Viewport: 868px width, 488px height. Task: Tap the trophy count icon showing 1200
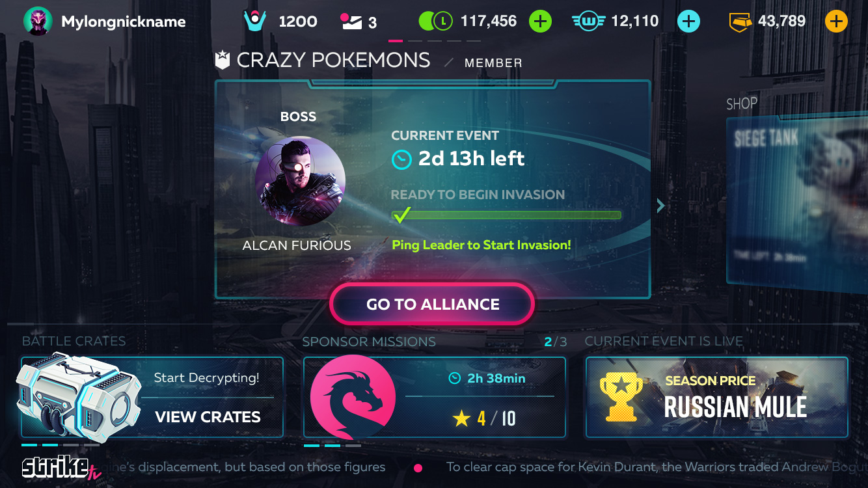click(x=255, y=21)
